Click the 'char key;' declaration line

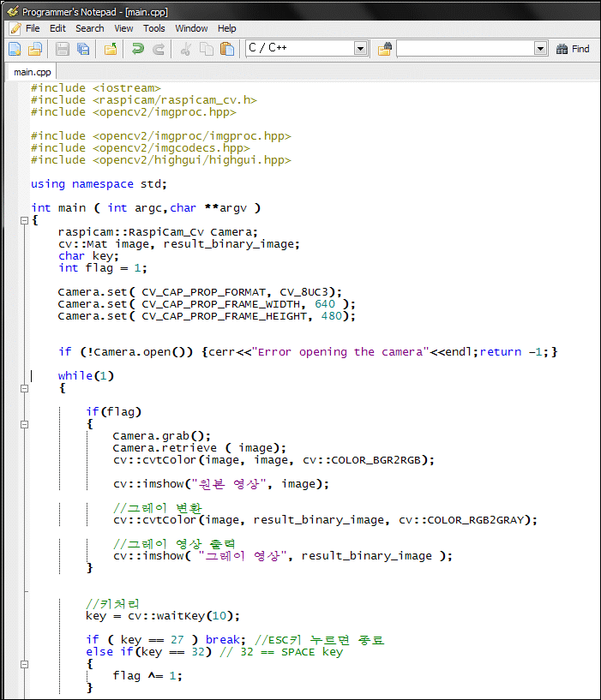(x=88, y=256)
